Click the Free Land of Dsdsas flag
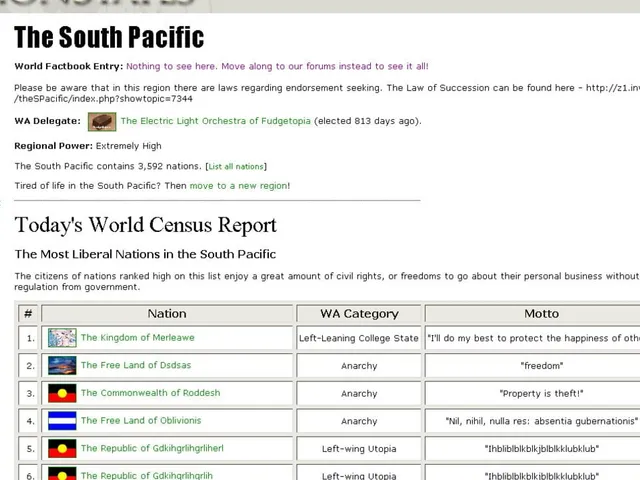 pos(62,365)
